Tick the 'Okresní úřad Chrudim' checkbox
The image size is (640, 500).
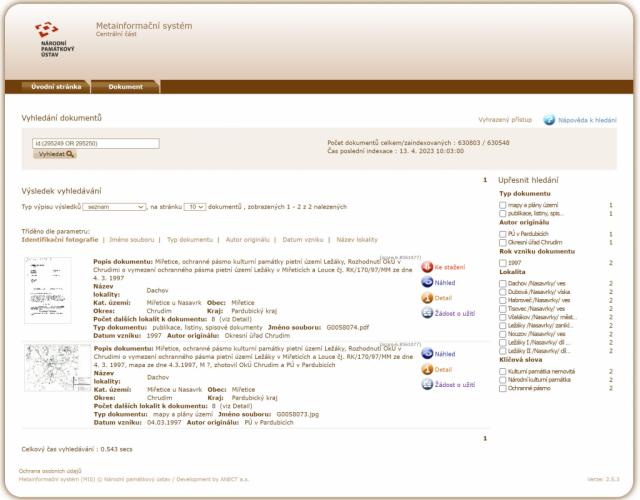click(503, 242)
